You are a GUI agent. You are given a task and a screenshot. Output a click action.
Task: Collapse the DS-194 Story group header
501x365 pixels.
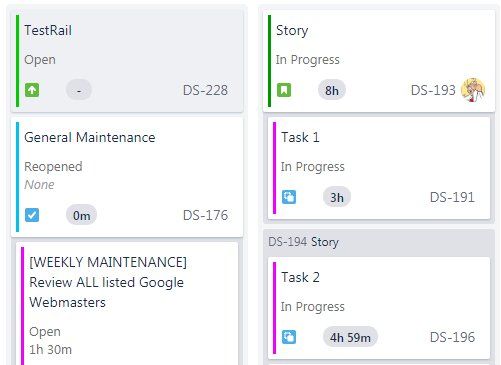(x=379, y=242)
